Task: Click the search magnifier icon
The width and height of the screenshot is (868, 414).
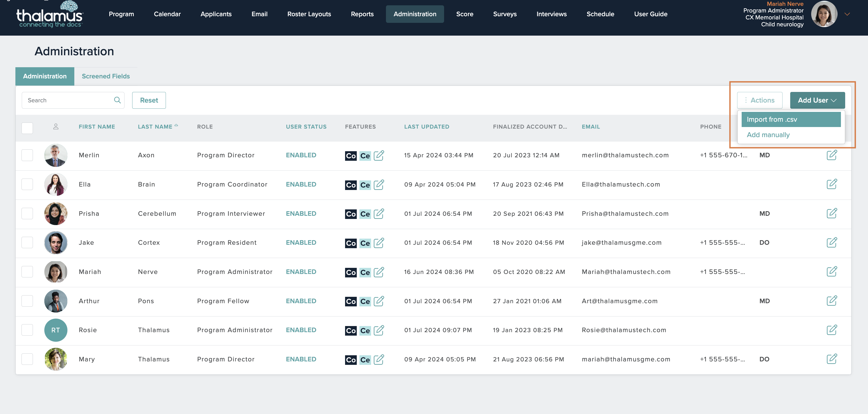Action: coord(117,100)
